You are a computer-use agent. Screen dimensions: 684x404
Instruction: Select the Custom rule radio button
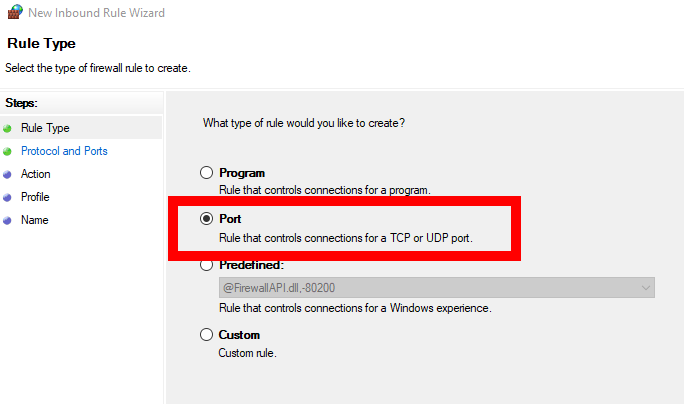tap(207, 335)
